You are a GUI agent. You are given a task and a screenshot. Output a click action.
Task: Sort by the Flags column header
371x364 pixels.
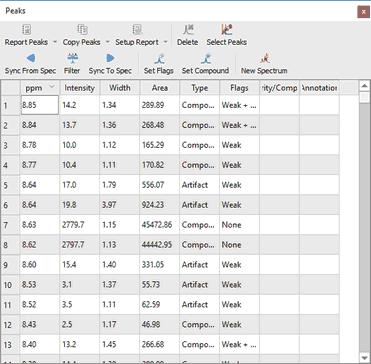(239, 88)
